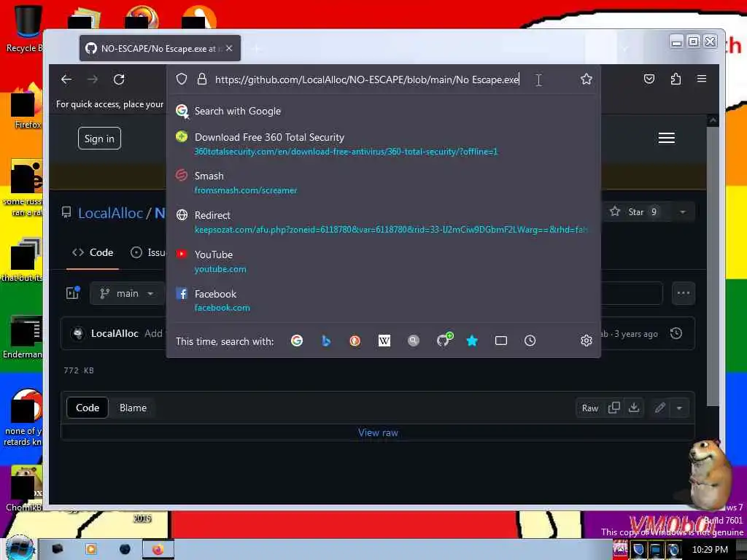Switch to the Code repository tab
This screenshot has width=747, height=560.
(93, 253)
